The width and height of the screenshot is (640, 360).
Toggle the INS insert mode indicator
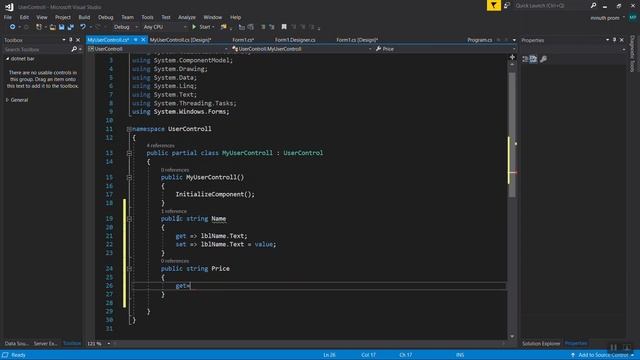click(x=460, y=355)
